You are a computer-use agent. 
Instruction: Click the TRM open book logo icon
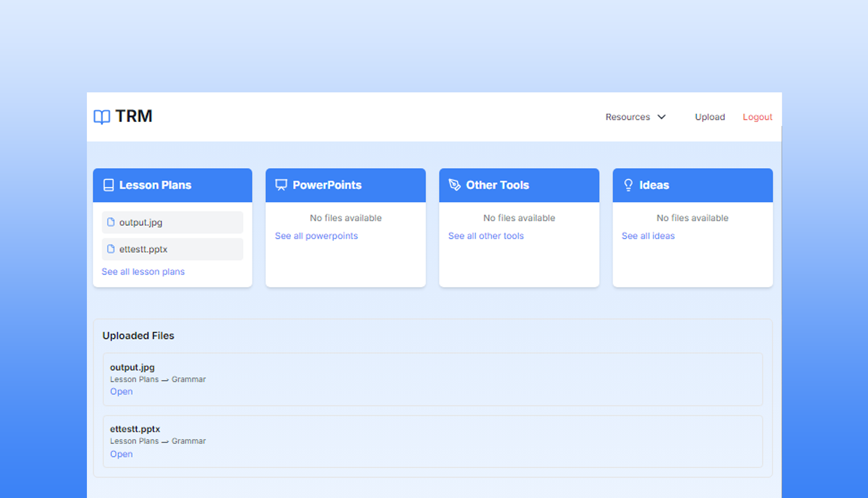tap(102, 117)
